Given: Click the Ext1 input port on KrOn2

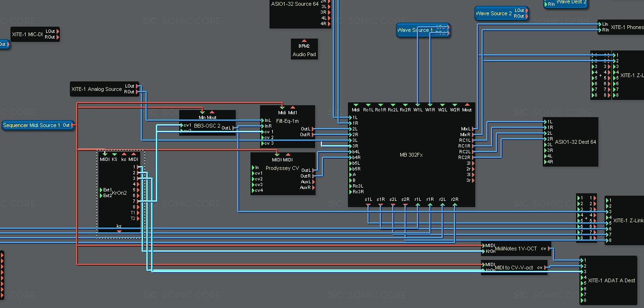Looking at the screenshot, I should tap(101, 190).
